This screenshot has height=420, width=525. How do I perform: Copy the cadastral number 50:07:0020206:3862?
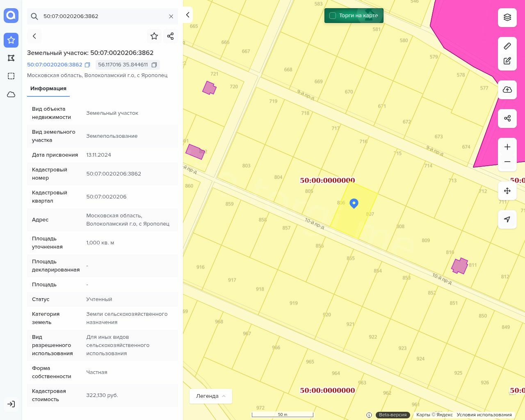87,65
